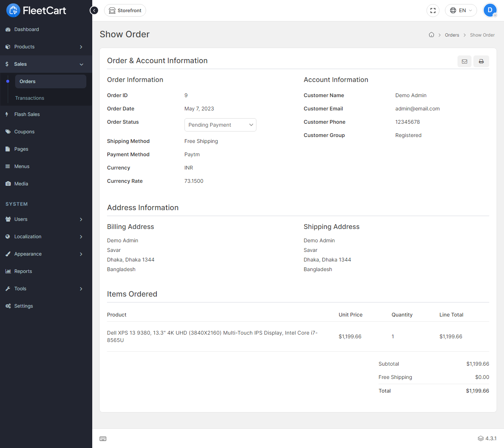Click the Unit Price column header
Screen dimensions: 504x448
pos(351,315)
